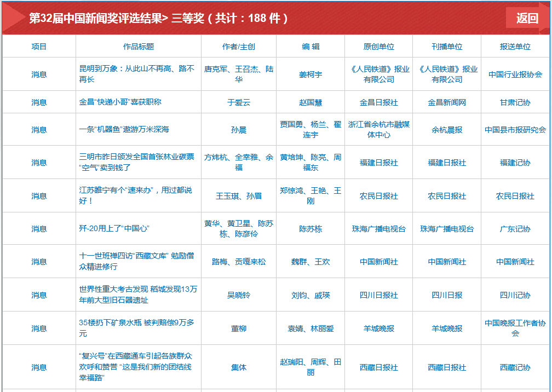The height and width of the screenshot is (392, 552).
Task: Open the 江苏睢宁有个“速来办” article link
Action: [136, 195]
